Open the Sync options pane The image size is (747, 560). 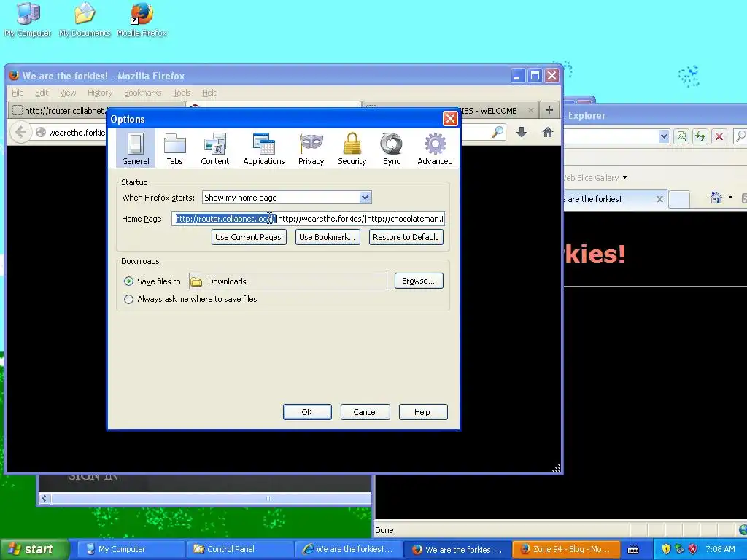tap(392, 149)
